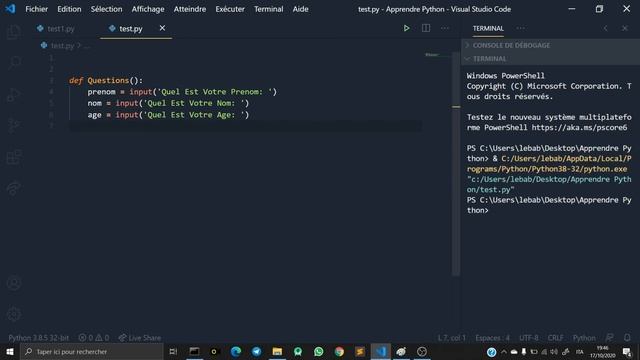Image resolution: width=640 pixels, height=360 pixels.
Task: Click the L 7, col 1 cursor position
Action: pyautogui.click(x=451, y=338)
